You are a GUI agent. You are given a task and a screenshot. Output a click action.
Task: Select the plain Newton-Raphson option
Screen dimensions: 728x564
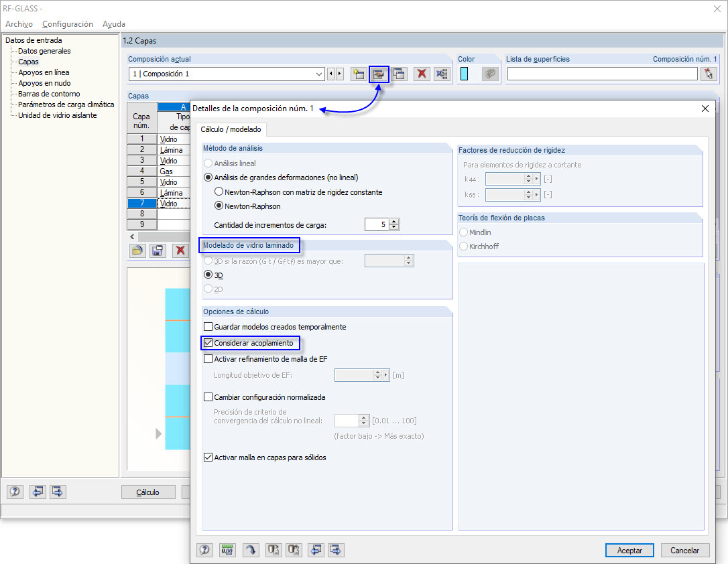(247, 206)
